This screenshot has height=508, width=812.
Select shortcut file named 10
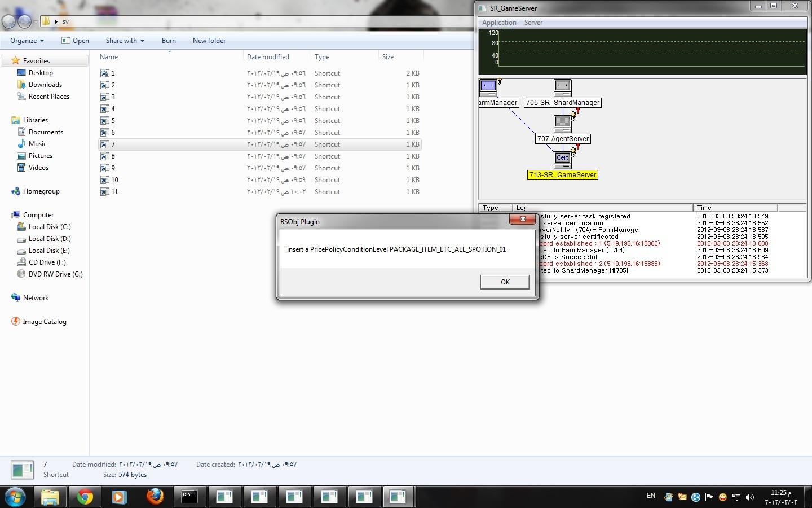(114, 180)
